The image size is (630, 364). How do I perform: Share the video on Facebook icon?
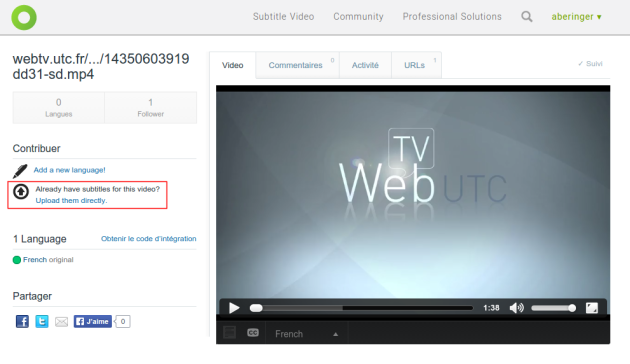click(22, 321)
